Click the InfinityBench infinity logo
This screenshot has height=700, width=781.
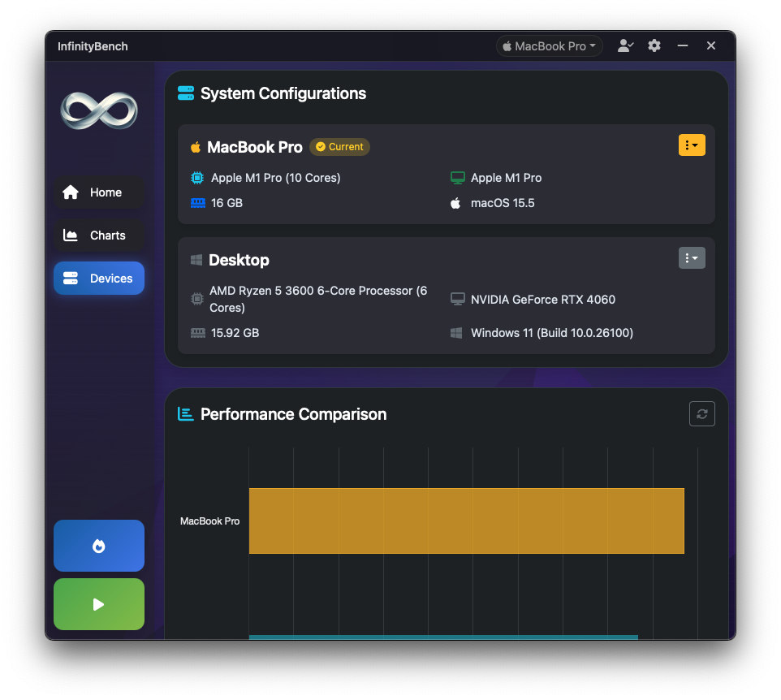click(x=98, y=110)
